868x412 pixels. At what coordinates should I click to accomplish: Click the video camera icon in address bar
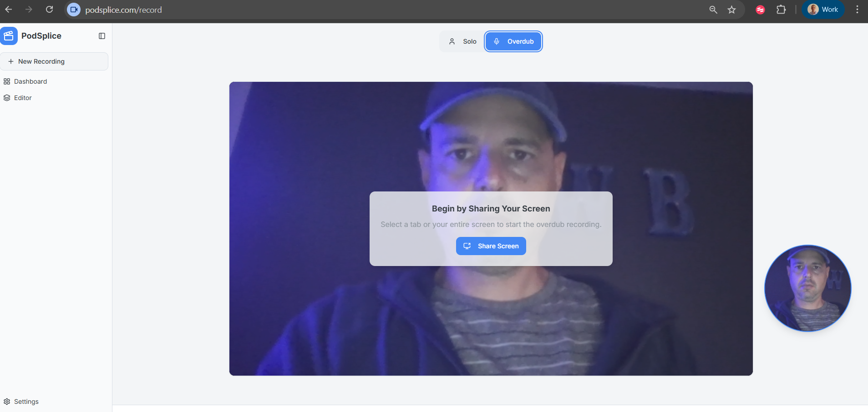coord(73,9)
